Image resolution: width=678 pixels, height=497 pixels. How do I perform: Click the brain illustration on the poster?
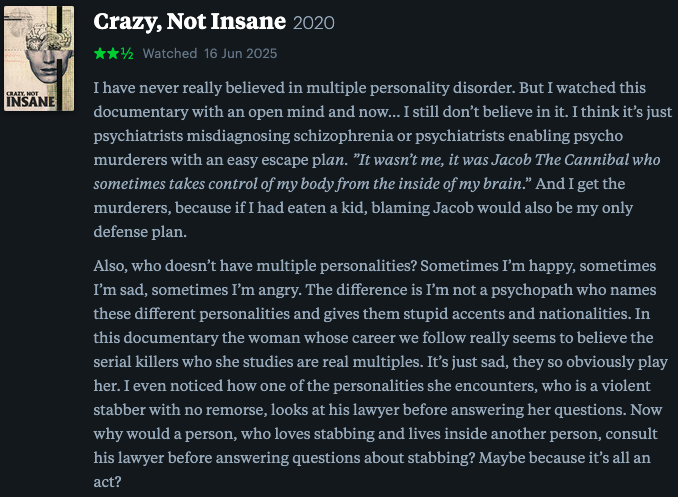[x=46, y=35]
